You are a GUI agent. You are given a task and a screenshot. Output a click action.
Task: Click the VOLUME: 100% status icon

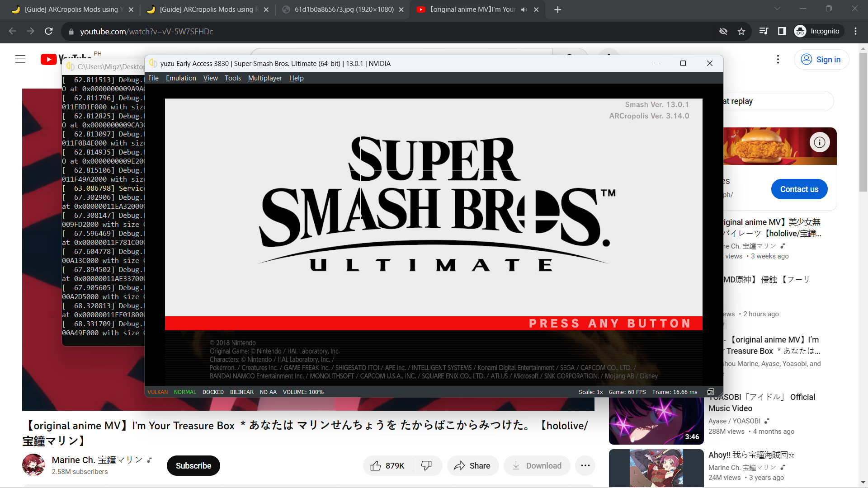(x=303, y=391)
